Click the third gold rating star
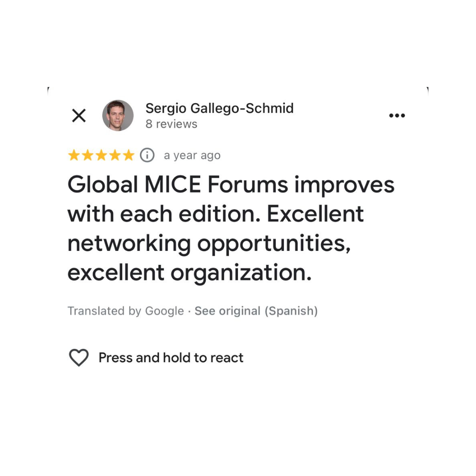This screenshot has height=476, width=476. point(101,155)
